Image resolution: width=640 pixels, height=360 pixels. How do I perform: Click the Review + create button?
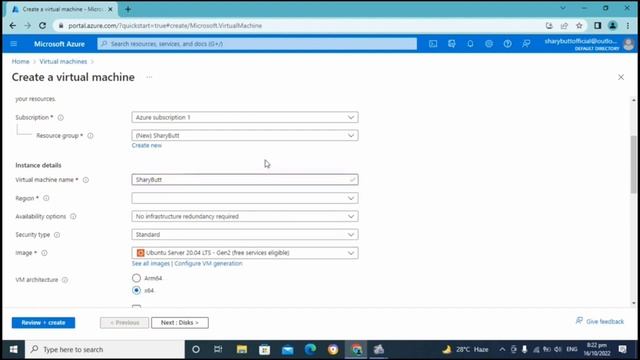point(43,323)
